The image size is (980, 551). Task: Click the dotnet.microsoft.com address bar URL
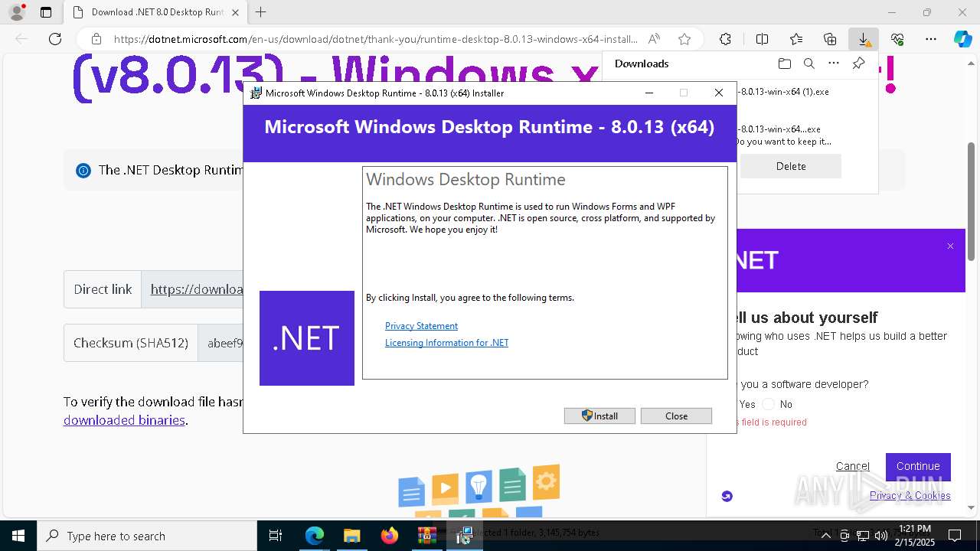tap(375, 39)
